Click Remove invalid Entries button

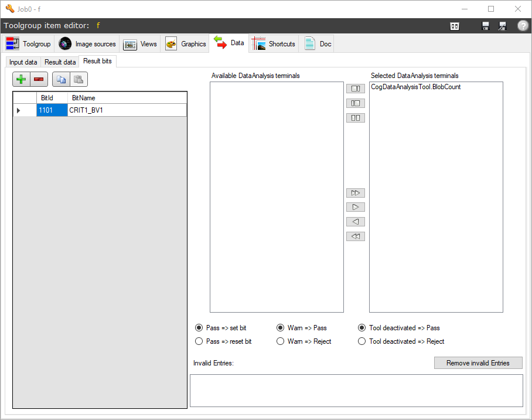[x=478, y=363]
